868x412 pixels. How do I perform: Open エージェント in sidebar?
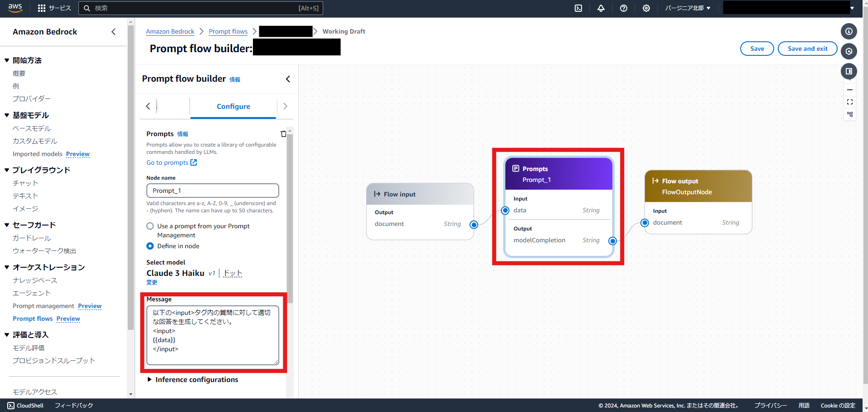coord(32,293)
